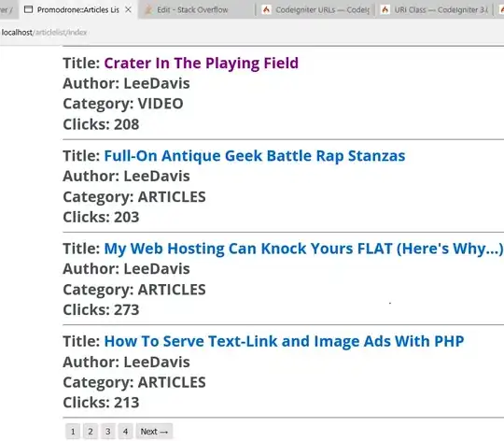Switch to the Promodrone Articles List tab
This screenshot has width=504, height=441.
[78, 9]
